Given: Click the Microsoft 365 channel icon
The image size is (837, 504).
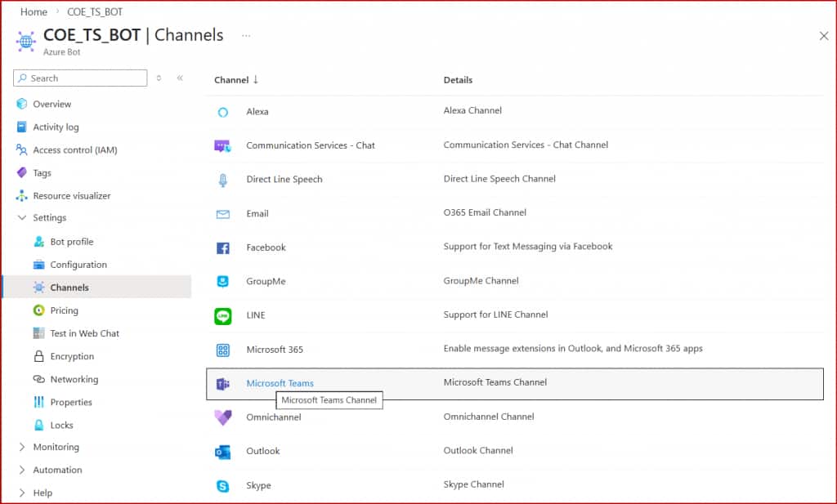Looking at the screenshot, I should tap(223, 350).
